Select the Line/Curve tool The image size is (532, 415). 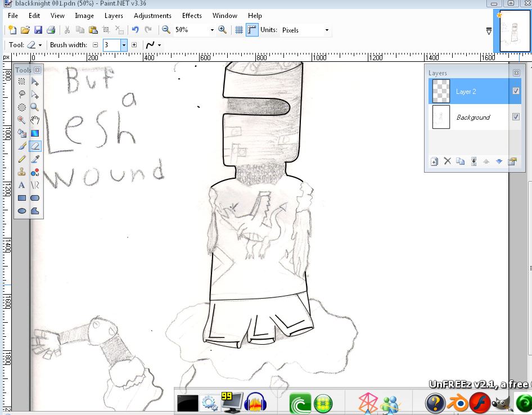(x=35, y=185)
